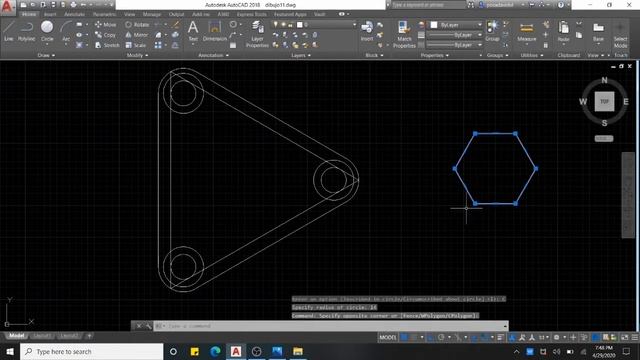Click Match Properties tool
This screenshot has width=640, height=360.
coord(404,35)
